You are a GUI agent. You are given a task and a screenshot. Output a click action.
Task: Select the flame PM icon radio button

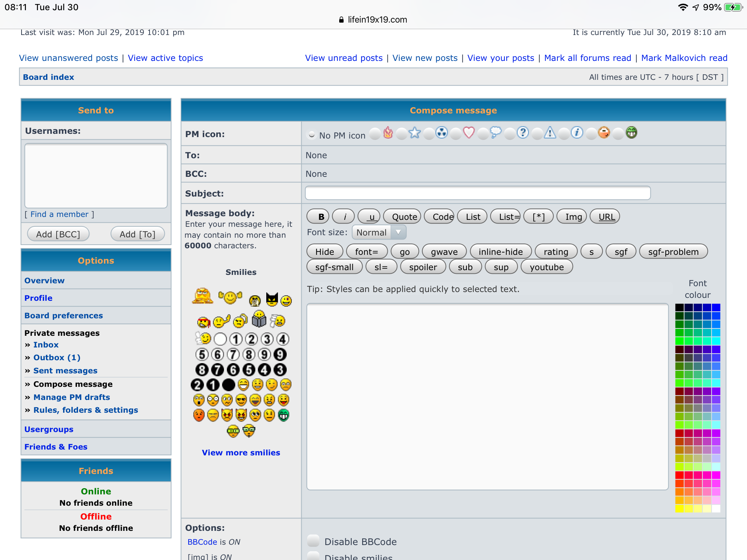(x=375, y=134)
